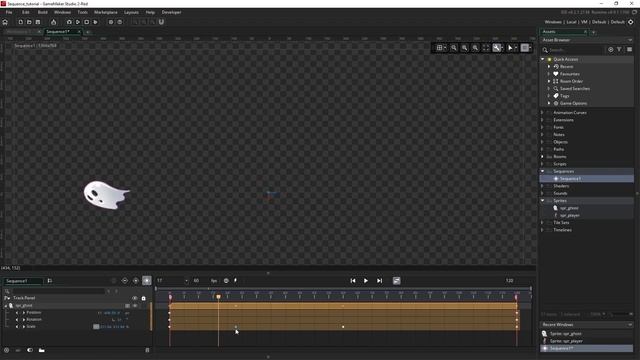Viewport: 640px width, 360px height.
Task: Open the target manager at top right
Action: click(631, 22)
